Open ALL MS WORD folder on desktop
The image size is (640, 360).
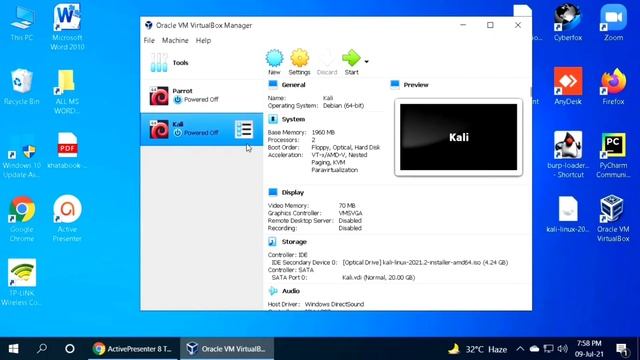click(x=67, y=91)
